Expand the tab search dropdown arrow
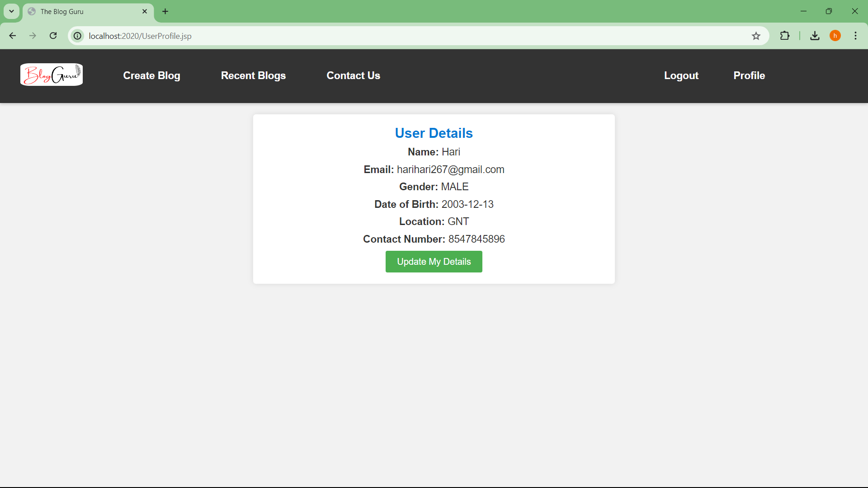868x488 pixels. pyautogui.click(x=12, y=11)
